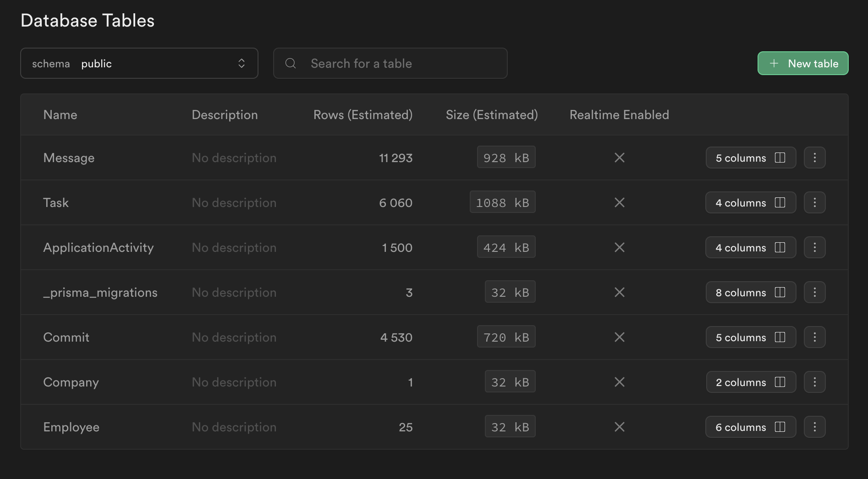Open the three-dot menu for _prisma_migrations table
The height and width of the screenshot is (479, 868).
coord(814,292)
